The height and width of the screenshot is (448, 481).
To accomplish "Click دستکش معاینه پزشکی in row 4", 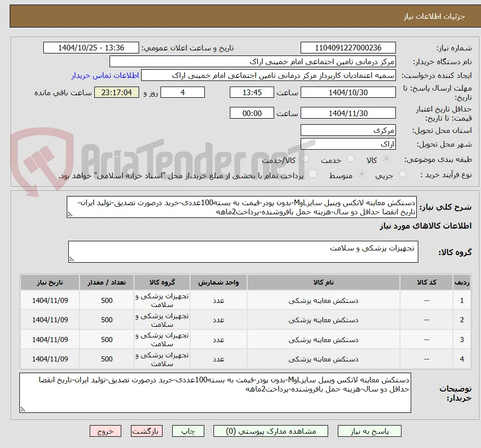I will (324, 359).
